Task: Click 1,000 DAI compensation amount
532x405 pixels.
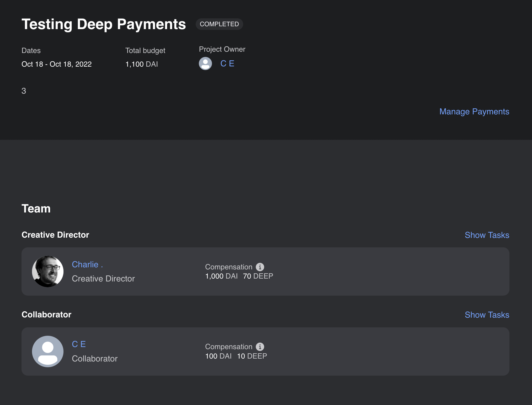Action: 221,276
